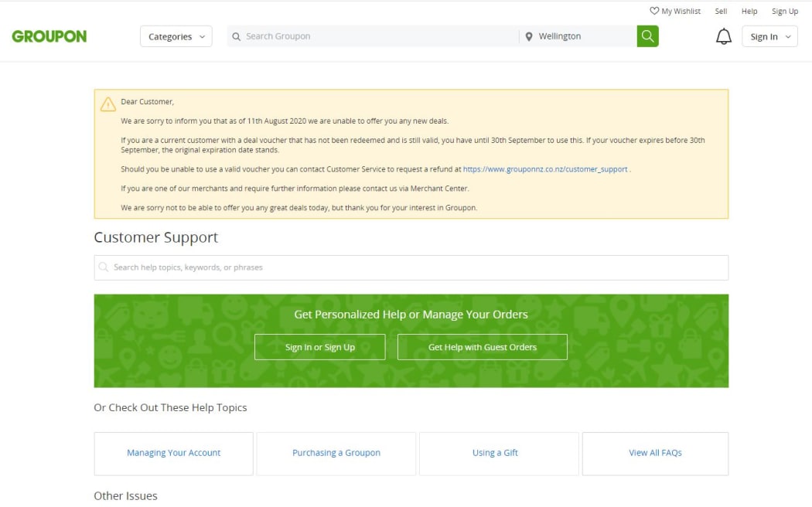Open the Sell link

pos(721,11)
